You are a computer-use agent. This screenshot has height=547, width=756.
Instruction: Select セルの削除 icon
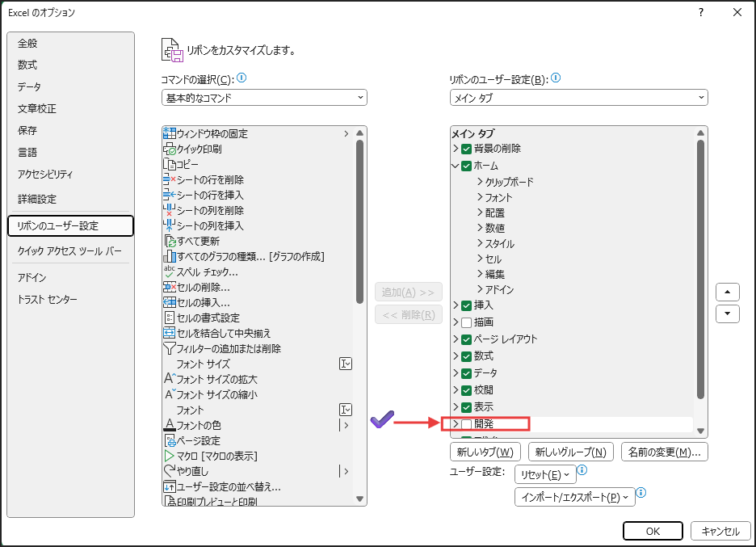pos(170,287)
